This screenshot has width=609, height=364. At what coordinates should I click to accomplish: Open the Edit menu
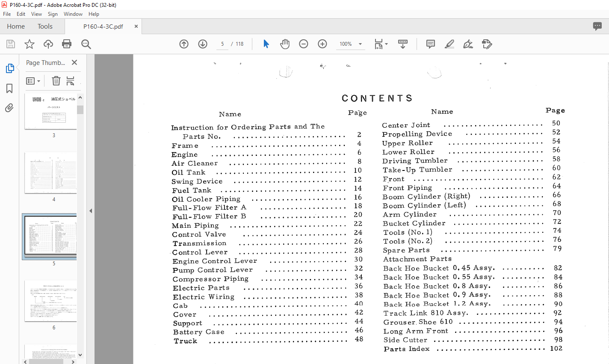pos(21,14)
